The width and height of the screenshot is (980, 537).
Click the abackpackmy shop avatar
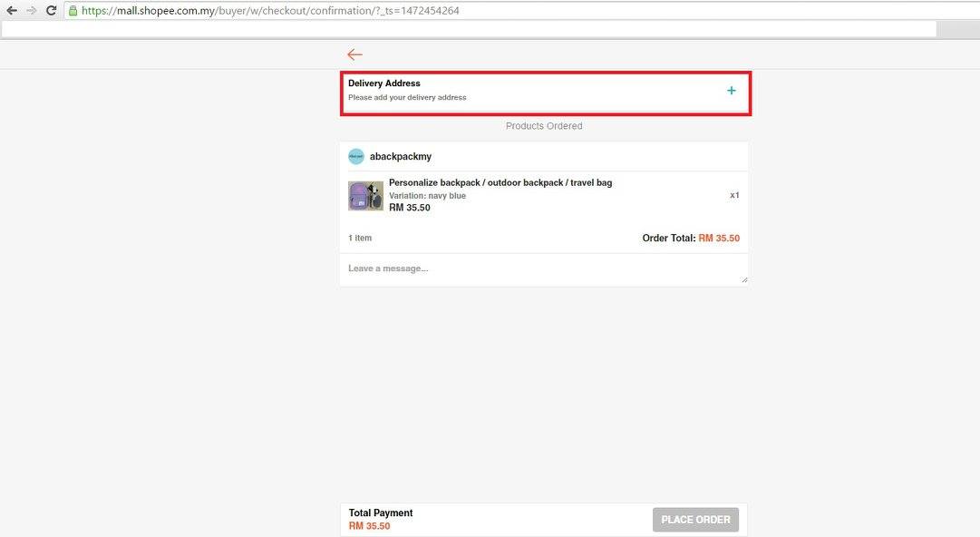pos(356,156)
